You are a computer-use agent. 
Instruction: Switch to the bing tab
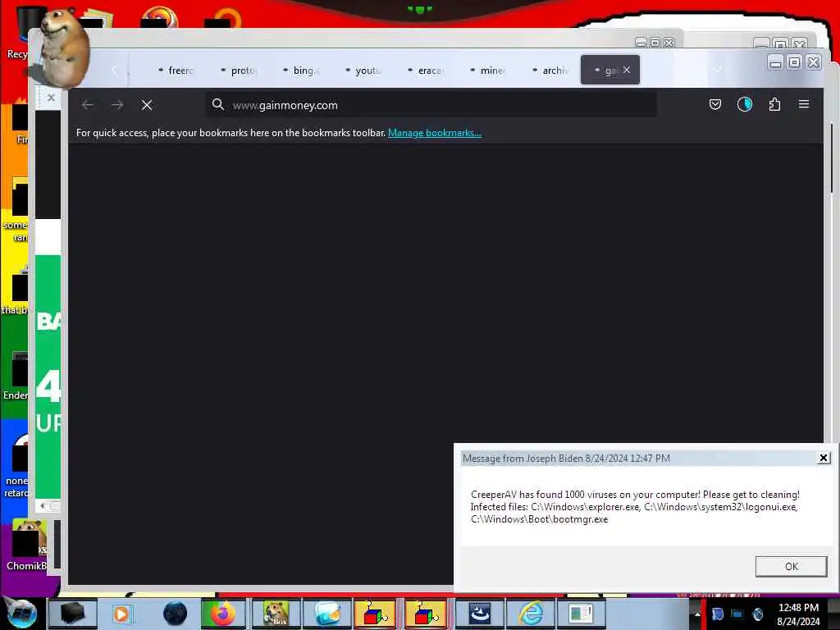[x=301, y=71]
